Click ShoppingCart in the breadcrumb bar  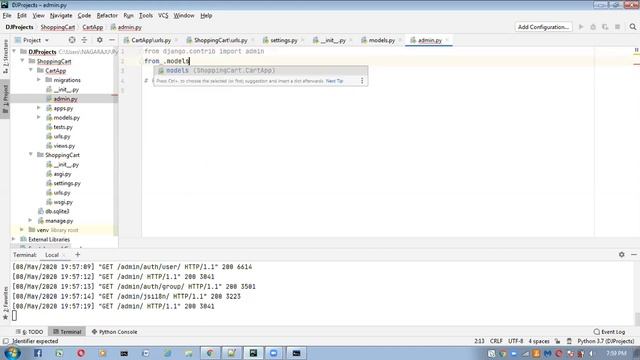58,27
